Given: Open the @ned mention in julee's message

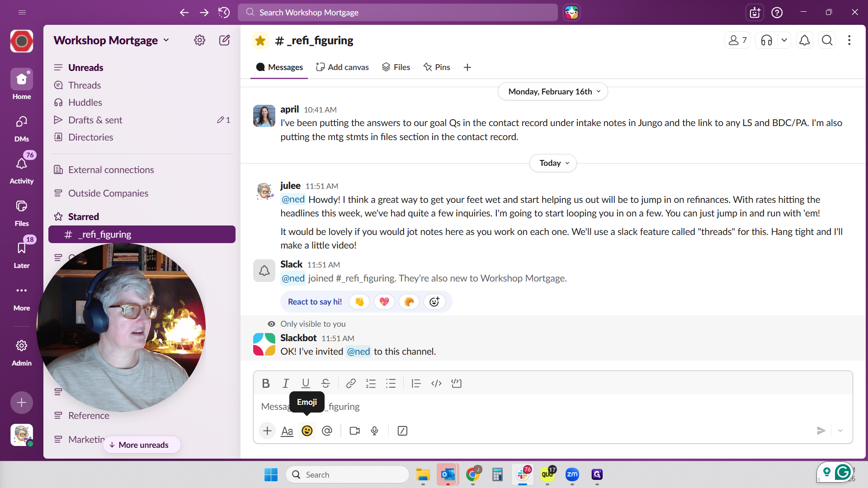Looking at the screenshot, I should (x=293, y=200).
